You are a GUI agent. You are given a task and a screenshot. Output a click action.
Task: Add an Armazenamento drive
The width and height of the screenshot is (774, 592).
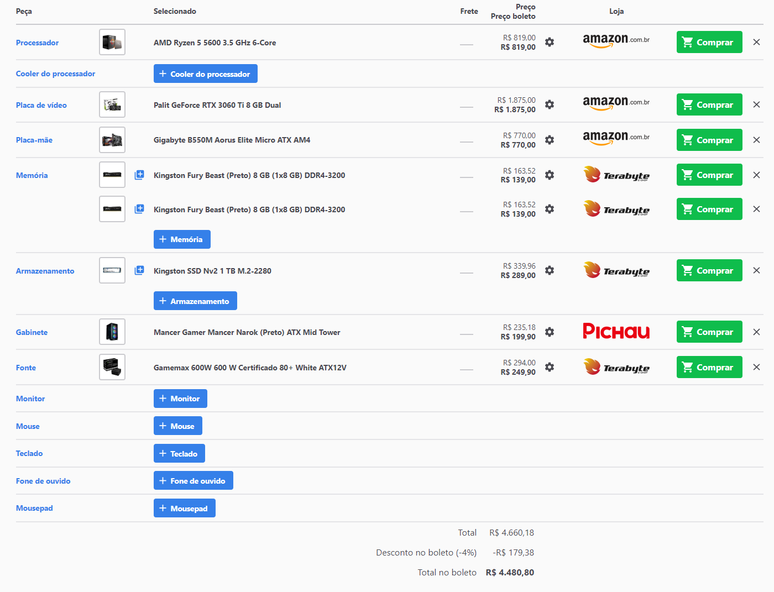tap(195, 301)
